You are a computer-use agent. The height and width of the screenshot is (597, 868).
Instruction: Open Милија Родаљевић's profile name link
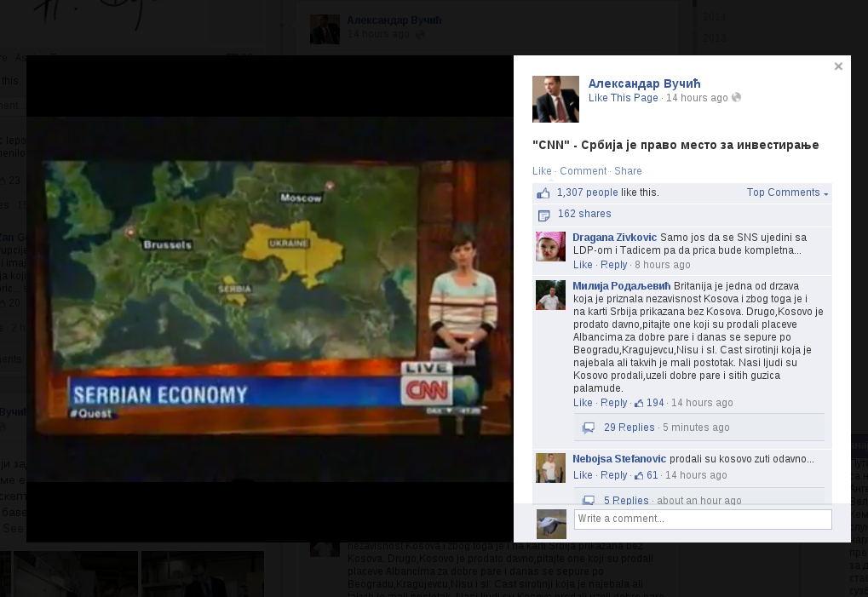[621, 286]
